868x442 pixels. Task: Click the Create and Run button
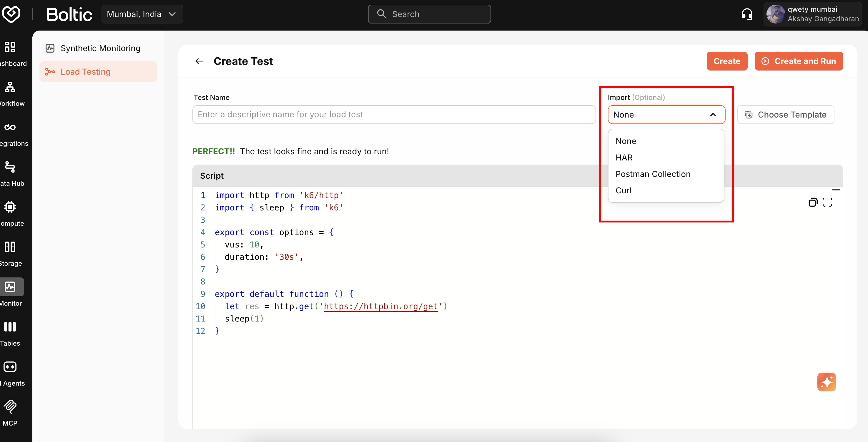(799, 61)
